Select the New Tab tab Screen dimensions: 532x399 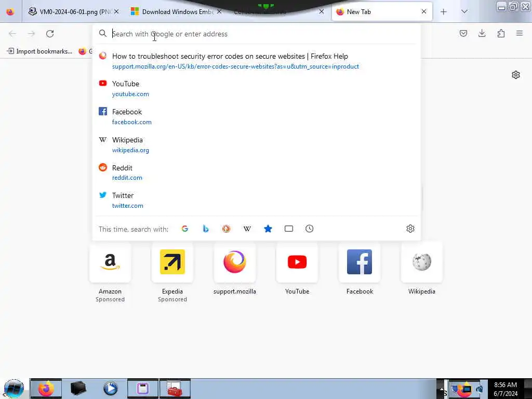coord(382,12)
